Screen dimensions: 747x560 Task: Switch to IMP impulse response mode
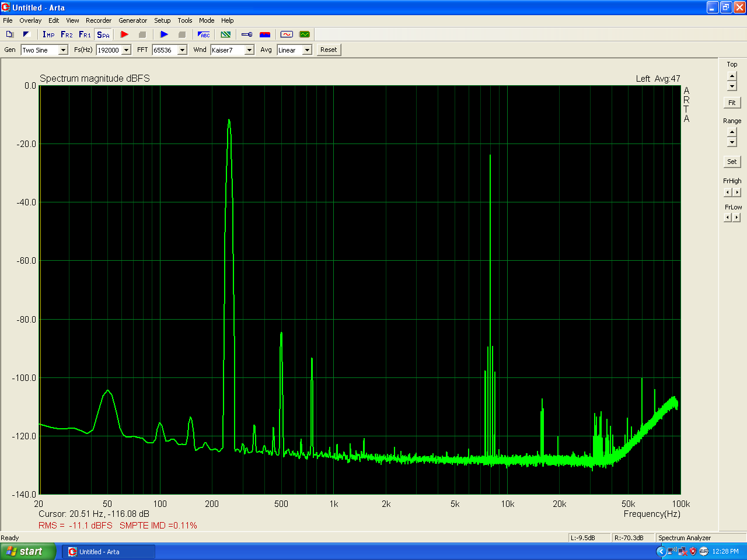pos(48,34)
